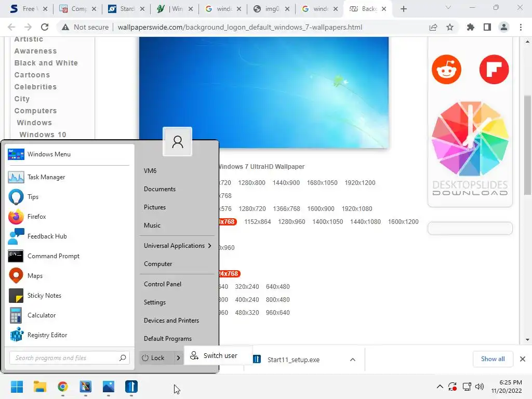Select 1920x1080 resolution link
Viewport: 532px width, 399px height.
pos(357,209)
